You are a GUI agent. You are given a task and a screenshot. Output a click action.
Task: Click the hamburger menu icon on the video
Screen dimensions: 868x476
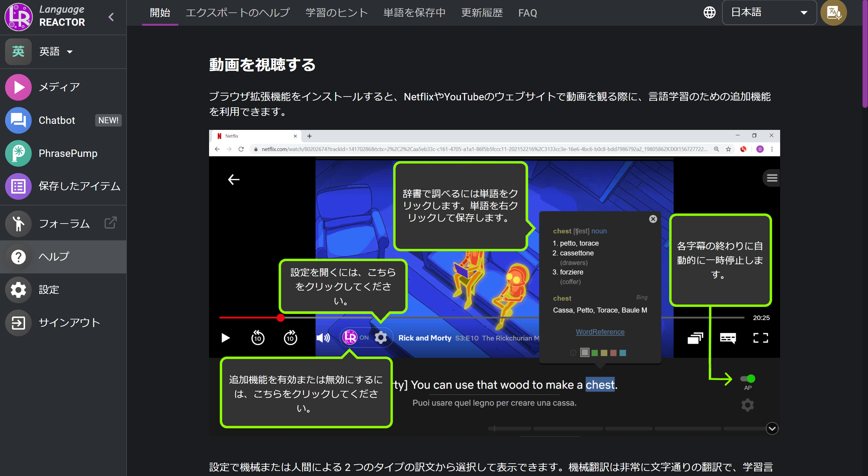pos(772,178)
